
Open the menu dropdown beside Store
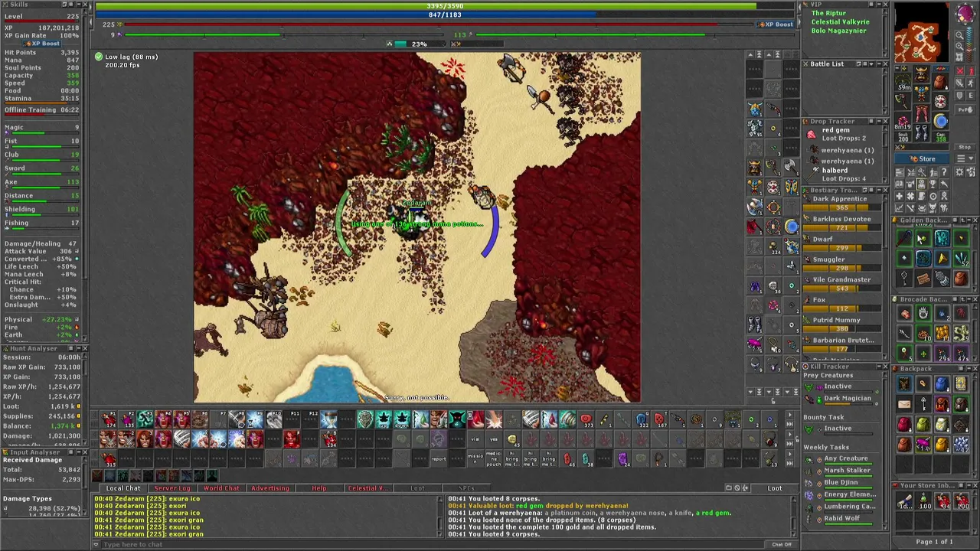pyautogui.click(x=965, y=158)
